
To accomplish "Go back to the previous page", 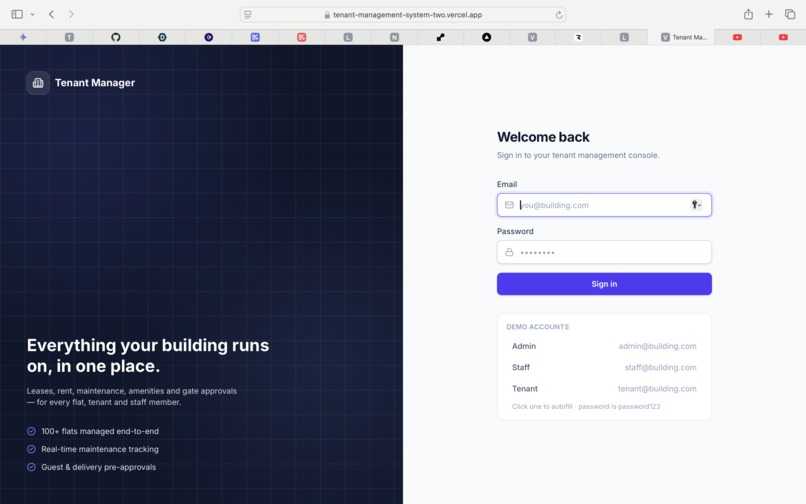I will pyautogui.click(x=51, y=14).
